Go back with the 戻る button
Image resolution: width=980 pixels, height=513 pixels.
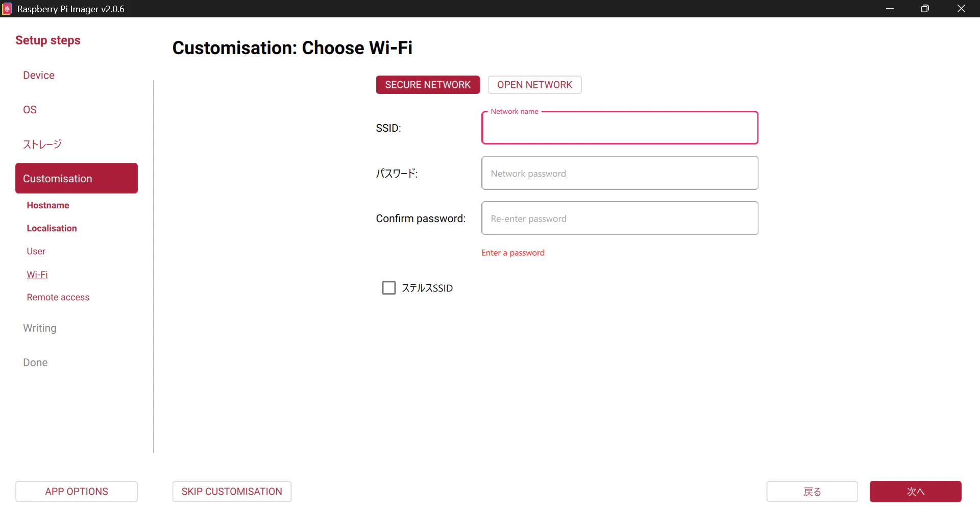812,492
